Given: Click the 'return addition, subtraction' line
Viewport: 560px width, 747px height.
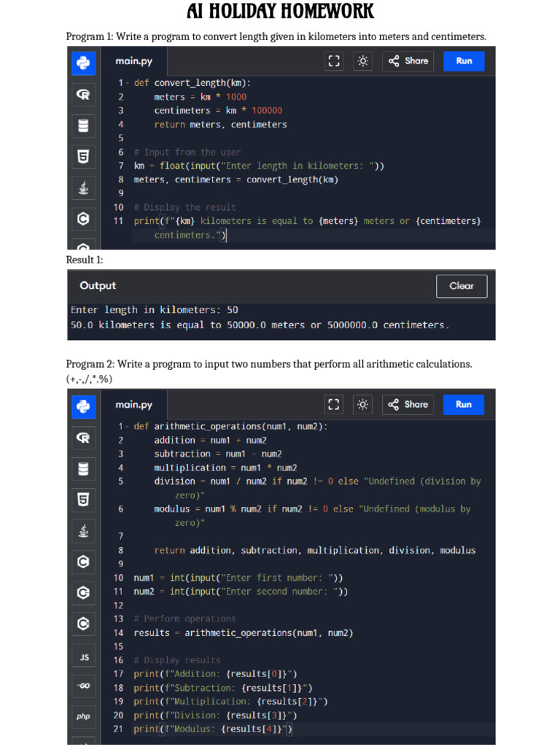Looking at the screenshot, I should coord(314,550).
